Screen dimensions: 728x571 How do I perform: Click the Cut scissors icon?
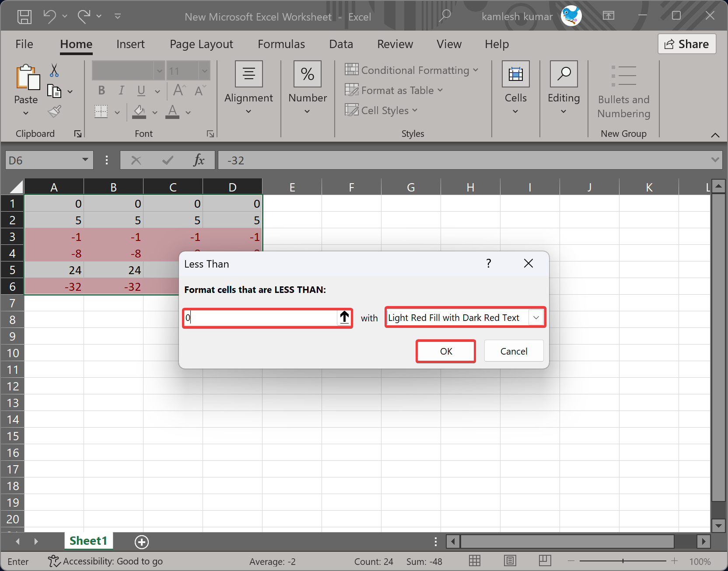(x=54, y=70)
